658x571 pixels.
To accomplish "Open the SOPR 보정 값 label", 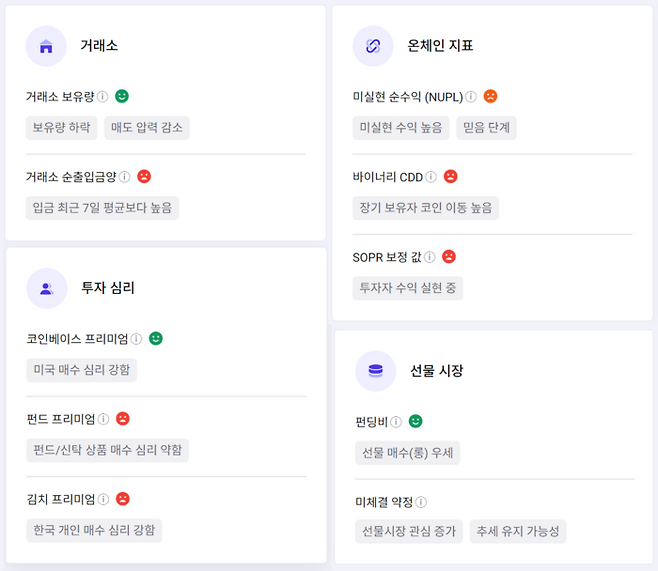I will [387, 257].
